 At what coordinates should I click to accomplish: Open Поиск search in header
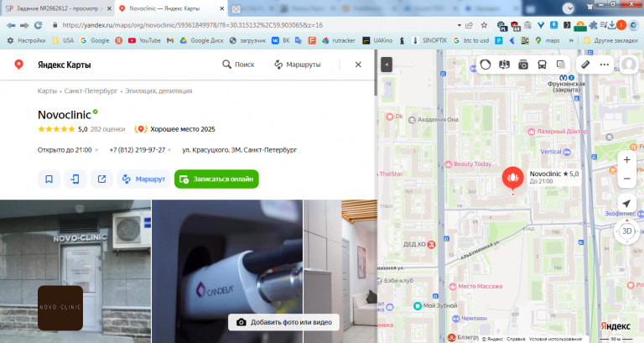(x=239, y=65)
